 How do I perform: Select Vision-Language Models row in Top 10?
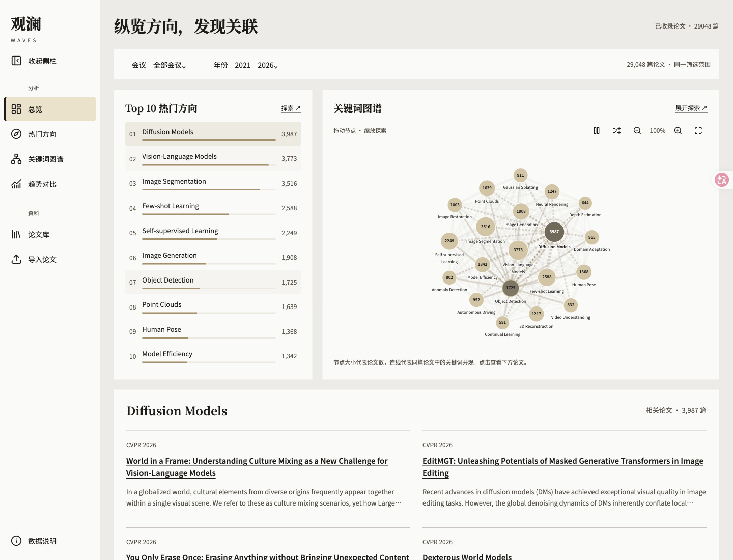click(213, 158)
